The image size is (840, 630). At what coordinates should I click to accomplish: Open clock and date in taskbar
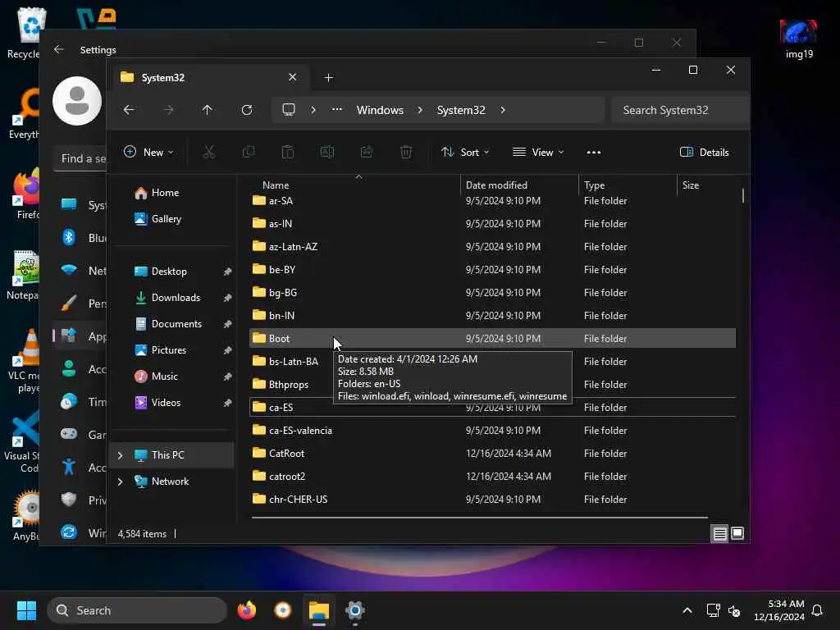(779, 610)
